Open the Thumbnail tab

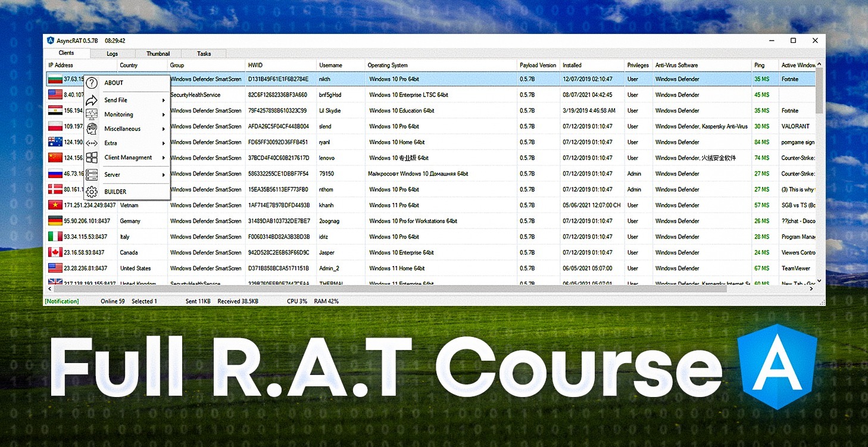click(x=158, y=54)
